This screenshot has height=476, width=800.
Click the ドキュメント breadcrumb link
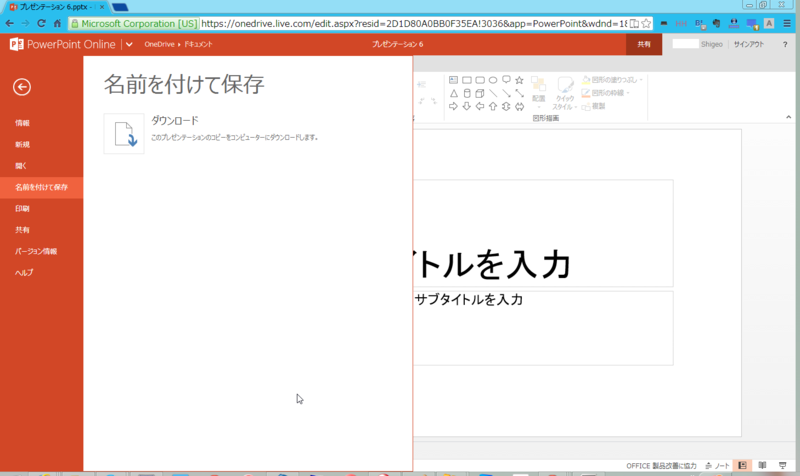click(198, 44)
